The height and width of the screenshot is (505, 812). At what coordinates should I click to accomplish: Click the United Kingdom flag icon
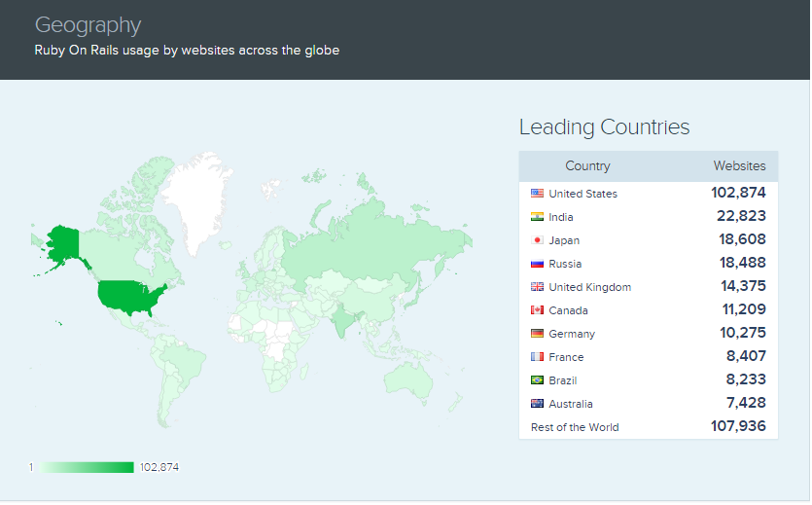[537, 286]
